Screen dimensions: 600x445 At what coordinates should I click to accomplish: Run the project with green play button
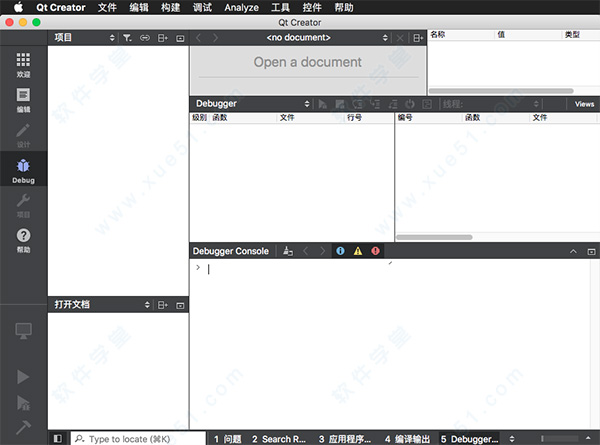tap(23, 377)
